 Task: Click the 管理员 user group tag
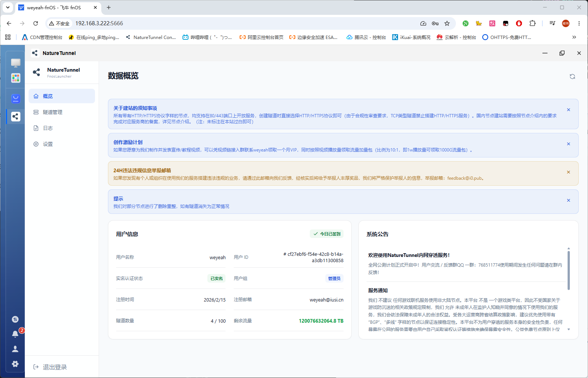tap(334, 278)
